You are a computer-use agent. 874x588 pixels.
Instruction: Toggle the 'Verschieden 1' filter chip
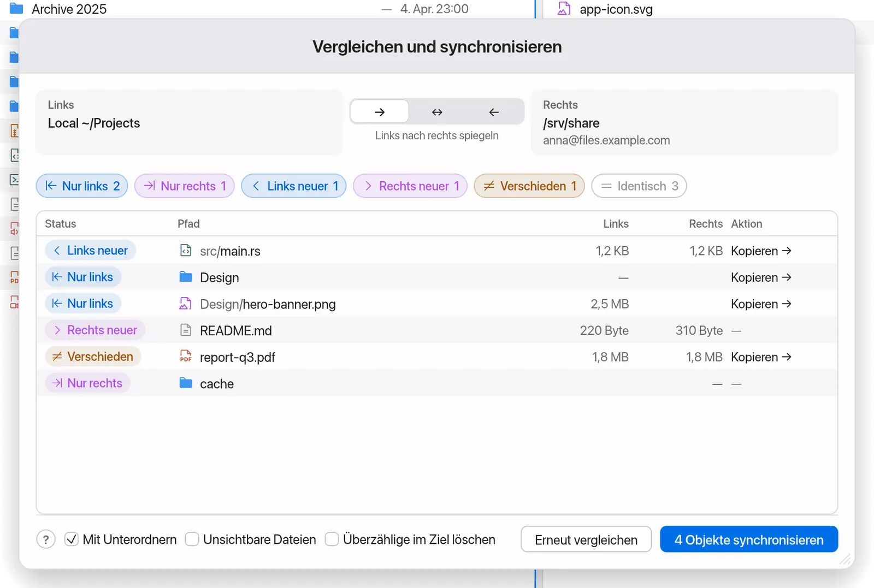coord(529,186)
